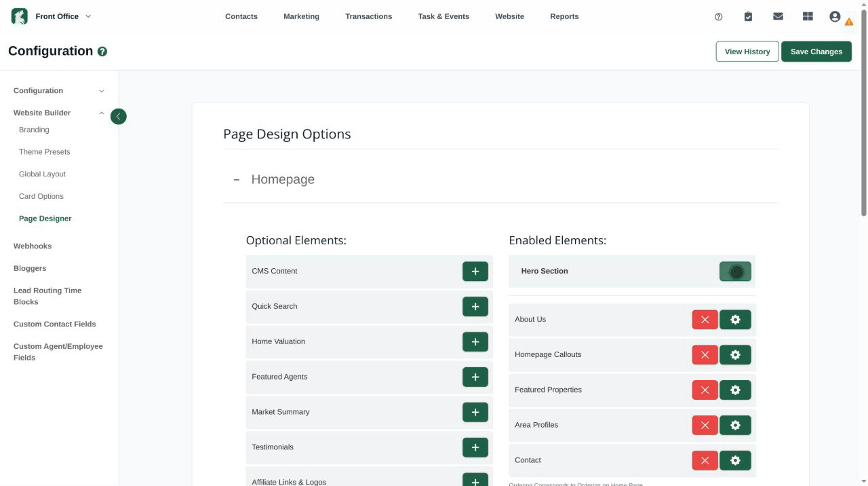Open Custom Agent/Employee Fields
This screenshot has width=868, height=486.
58,352
